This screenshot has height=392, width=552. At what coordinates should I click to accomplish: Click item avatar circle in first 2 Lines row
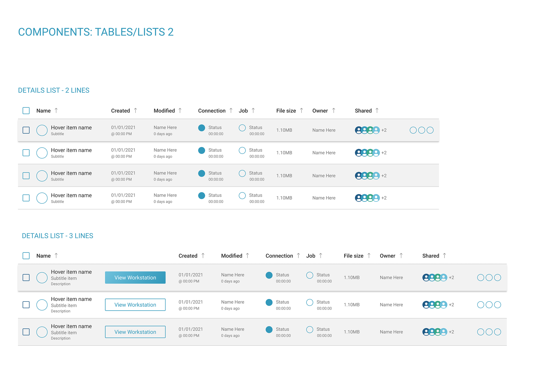click(42, 130)
